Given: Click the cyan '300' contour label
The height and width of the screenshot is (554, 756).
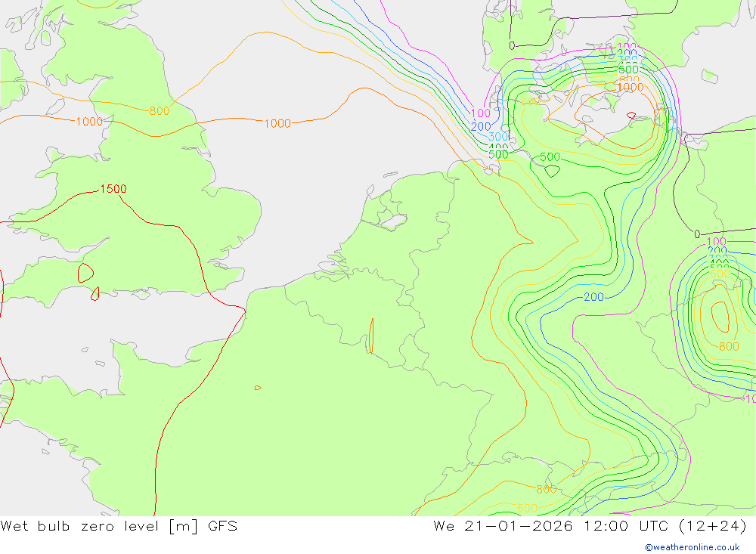Looking at the screenshot, I should [498, 137].
